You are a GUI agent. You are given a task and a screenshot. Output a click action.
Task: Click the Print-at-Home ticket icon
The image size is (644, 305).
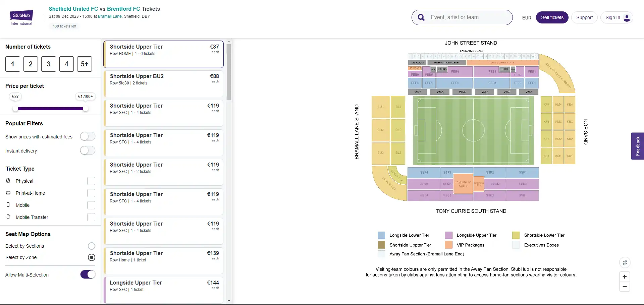(x=8, y=193)
